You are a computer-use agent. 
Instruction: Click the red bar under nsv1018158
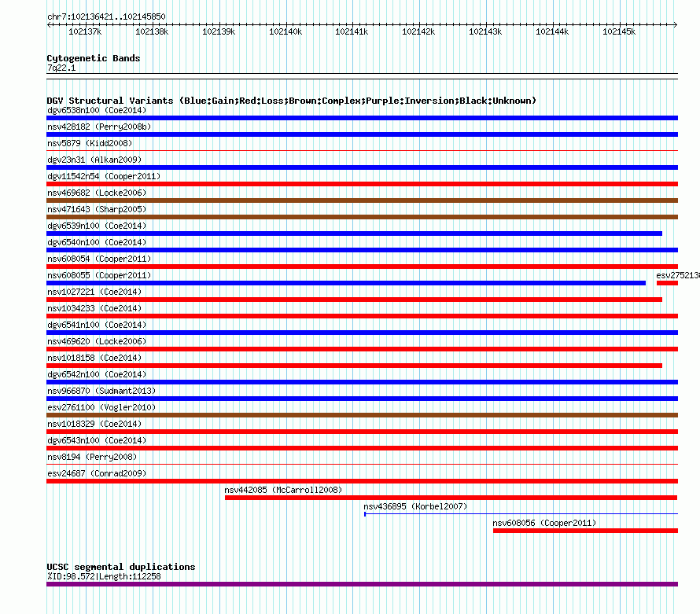(x=354, y=366)
